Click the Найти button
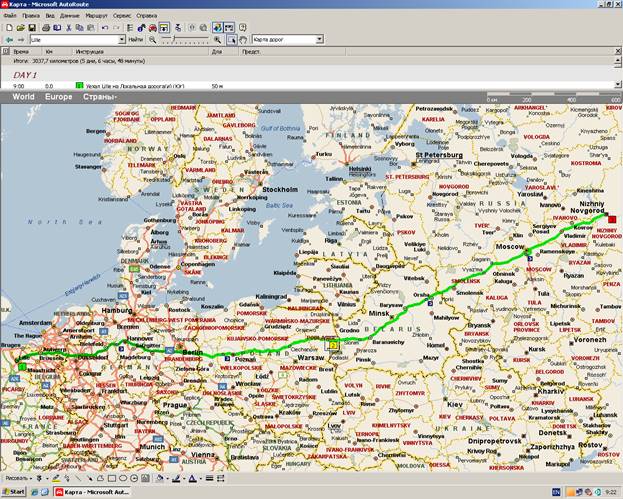623x499 pixels. click(136, 39)
